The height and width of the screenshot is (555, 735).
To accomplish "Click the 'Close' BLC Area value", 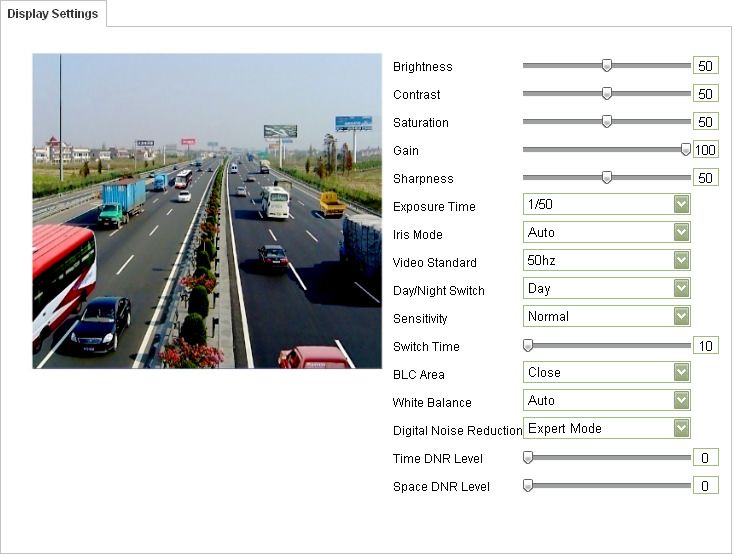I will [544, 372].
